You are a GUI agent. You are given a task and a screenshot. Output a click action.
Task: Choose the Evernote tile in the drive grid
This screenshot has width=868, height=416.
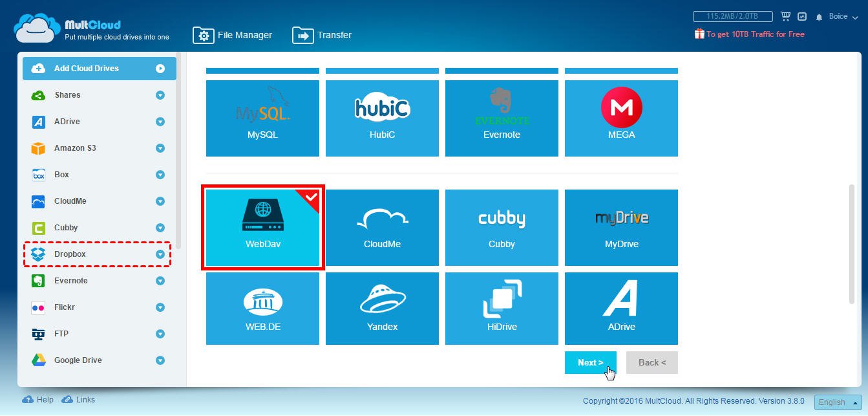[x=502, y=118]
